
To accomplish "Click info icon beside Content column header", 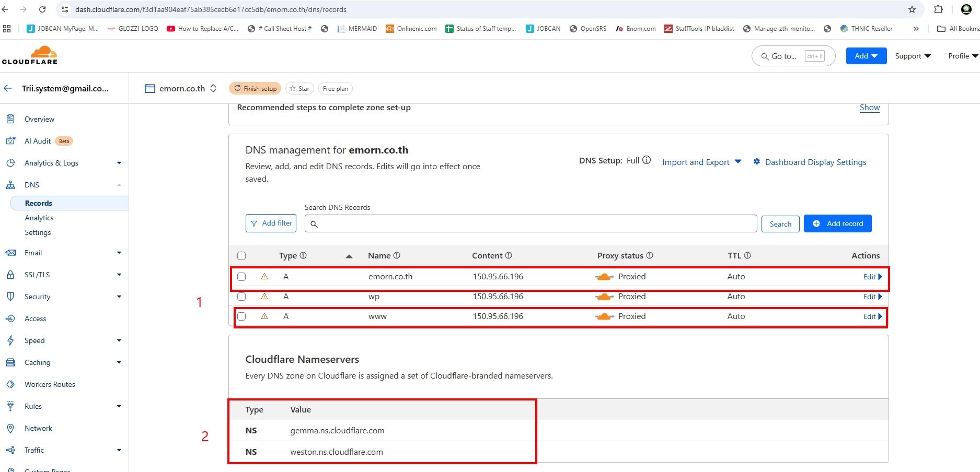I will pos(509,255).
